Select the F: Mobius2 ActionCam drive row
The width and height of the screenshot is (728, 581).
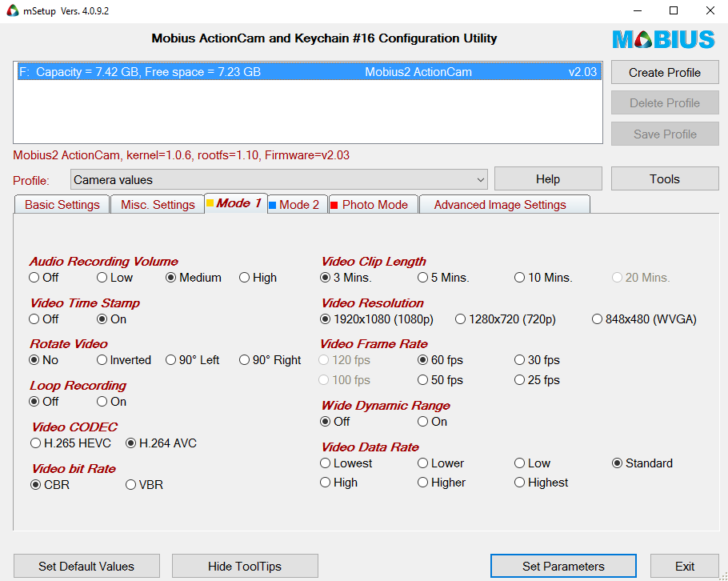coord(309,72)
